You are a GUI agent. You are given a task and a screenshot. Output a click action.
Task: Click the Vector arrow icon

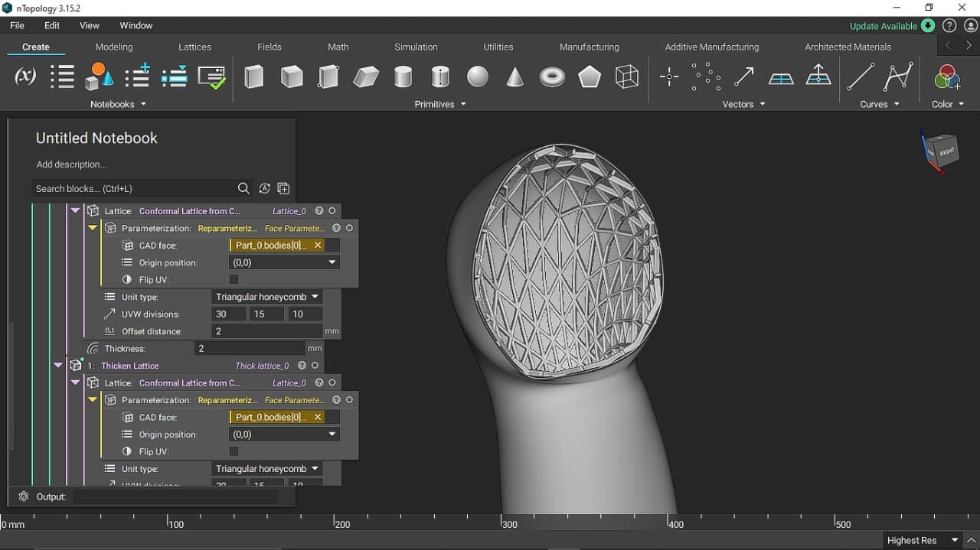pos(743,76)
